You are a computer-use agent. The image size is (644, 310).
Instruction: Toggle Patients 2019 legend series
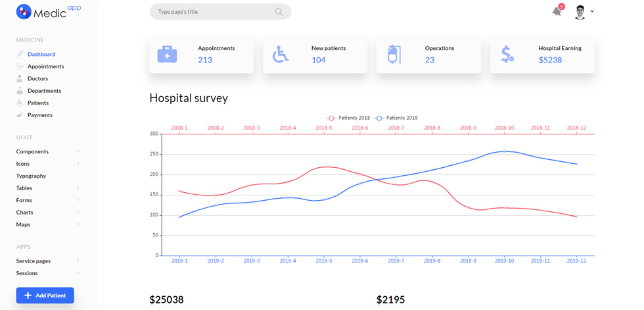[396, 118]
